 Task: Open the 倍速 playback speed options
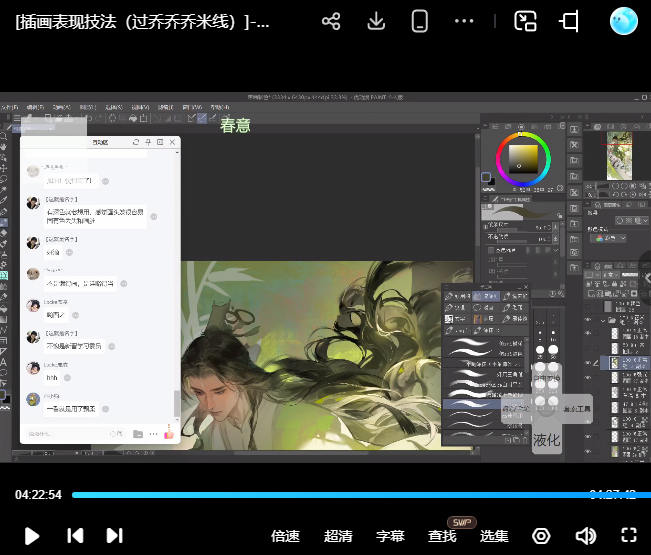coord(285,536)
